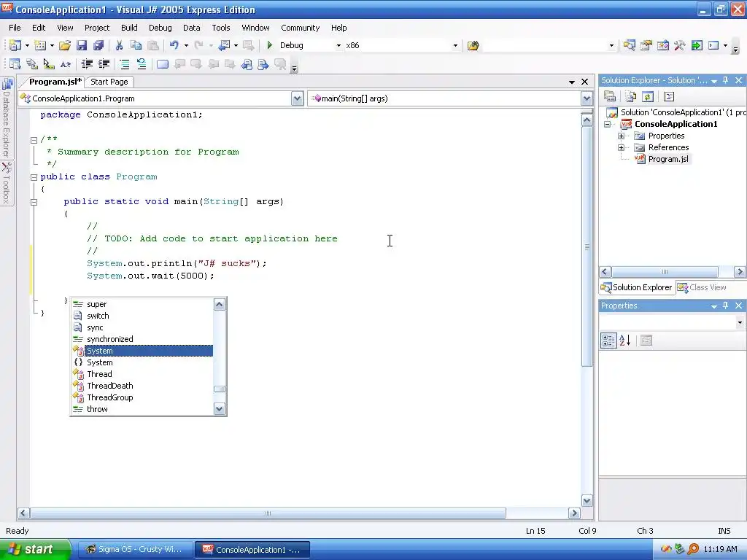747x560 pixels.
Task: Click the New Project toolbar icon
Action: point(15,45)
